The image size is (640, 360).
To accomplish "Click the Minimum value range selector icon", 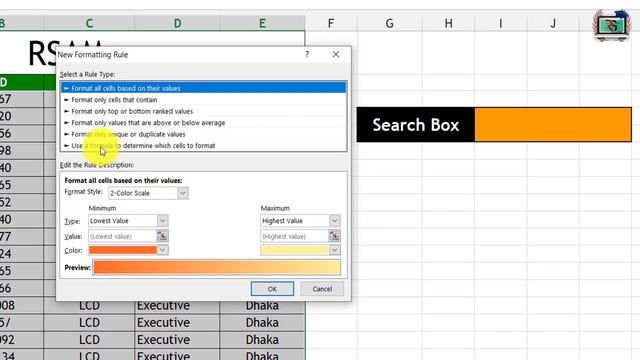I will 162,236.
